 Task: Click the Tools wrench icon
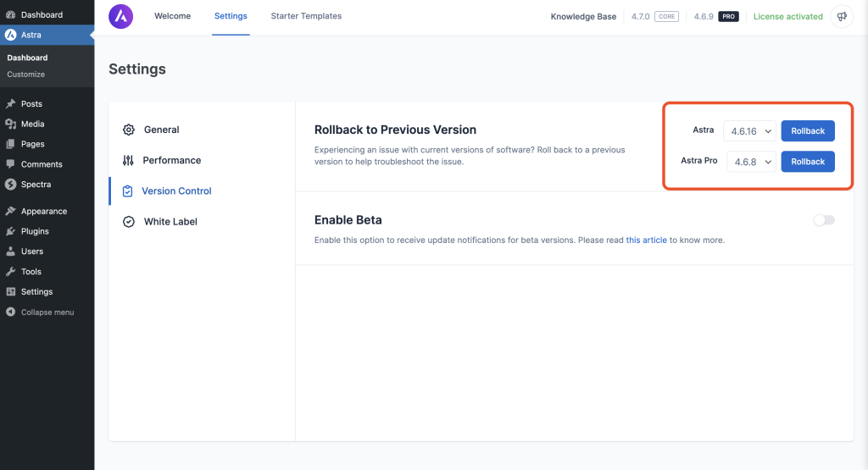click(10, 272)
